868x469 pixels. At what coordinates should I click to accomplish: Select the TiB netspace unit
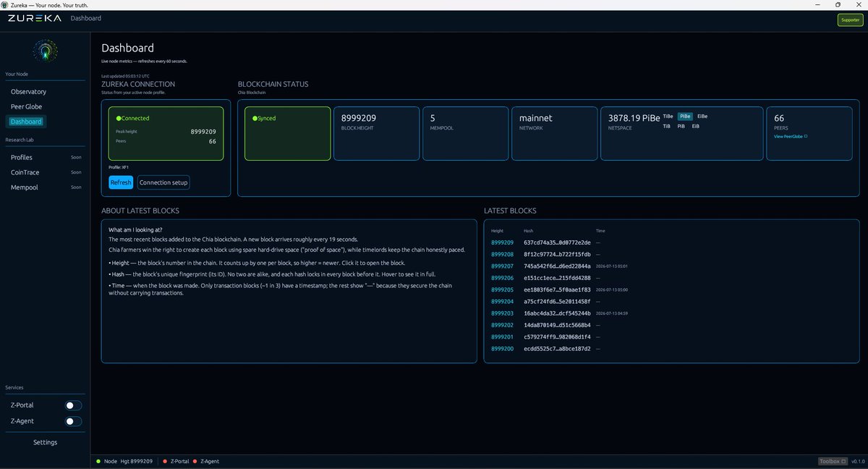(x=667, y=126)
